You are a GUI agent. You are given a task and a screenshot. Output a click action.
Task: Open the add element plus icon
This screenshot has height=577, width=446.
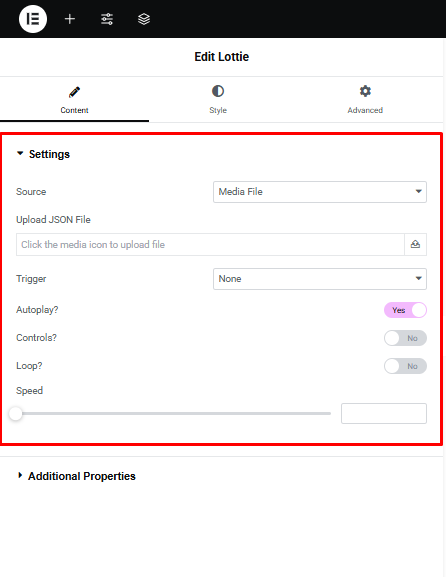tap(70, 19)
